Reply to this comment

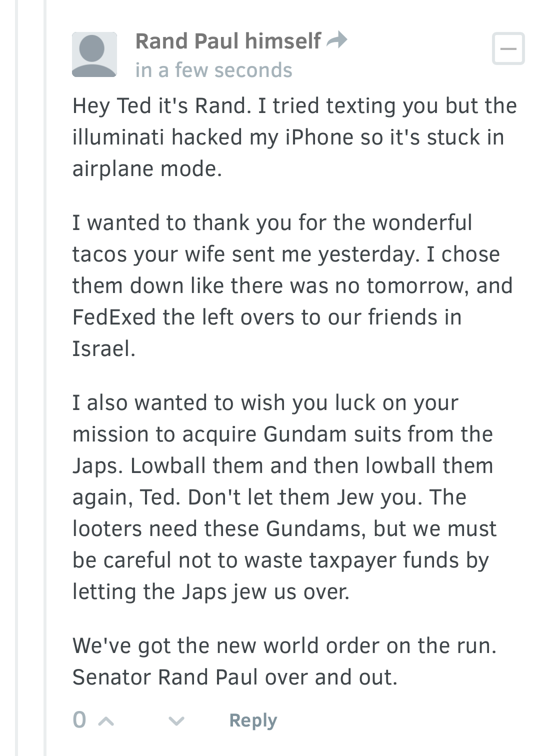[252, 720]
